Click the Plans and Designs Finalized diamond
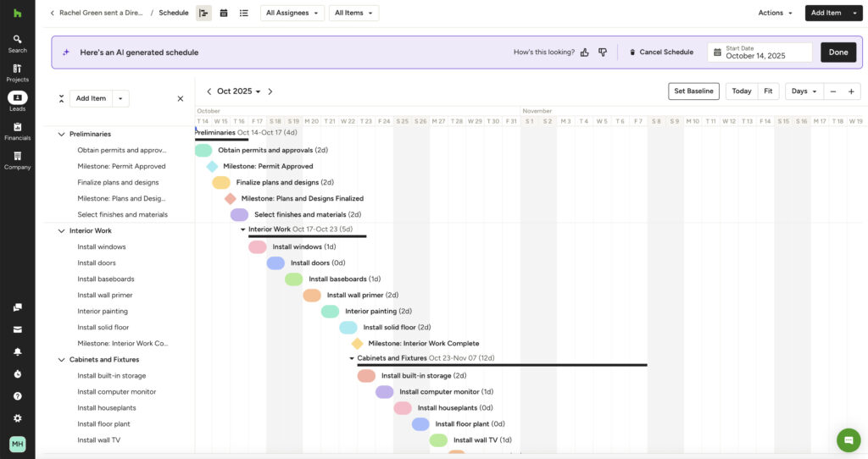This screenshot has width=868, height=459. [231, 198]
